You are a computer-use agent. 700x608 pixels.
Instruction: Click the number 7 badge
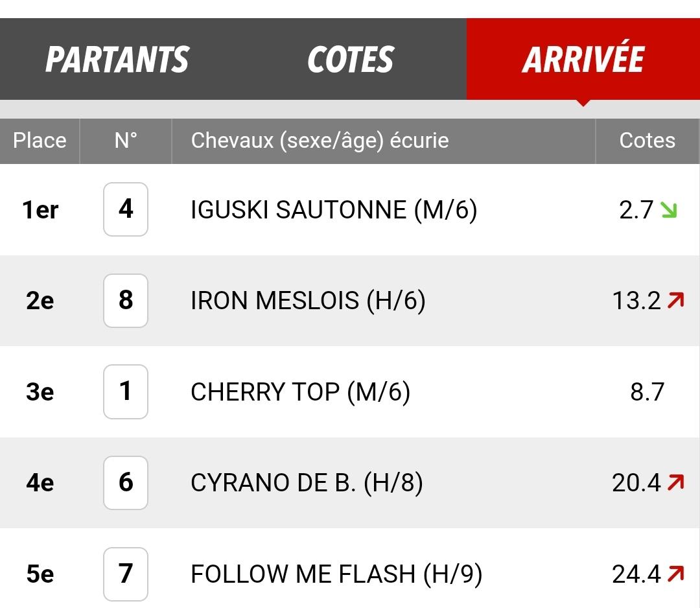coord(126,574)
